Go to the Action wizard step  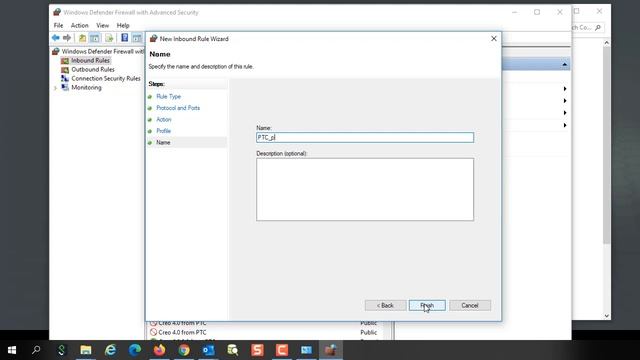(164, 119)
